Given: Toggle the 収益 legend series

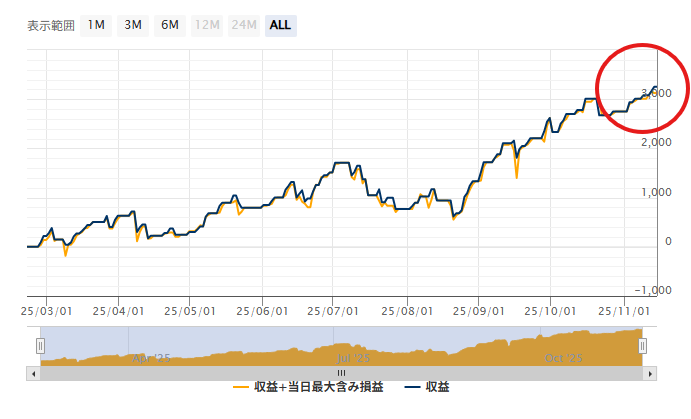Looking at the screenshot, I should 427,387.
